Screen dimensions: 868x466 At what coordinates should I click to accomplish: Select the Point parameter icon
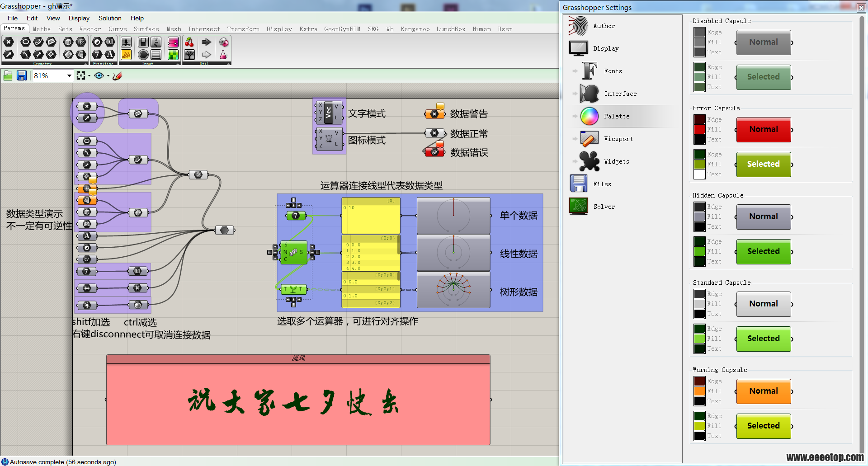tap(9, 42)
